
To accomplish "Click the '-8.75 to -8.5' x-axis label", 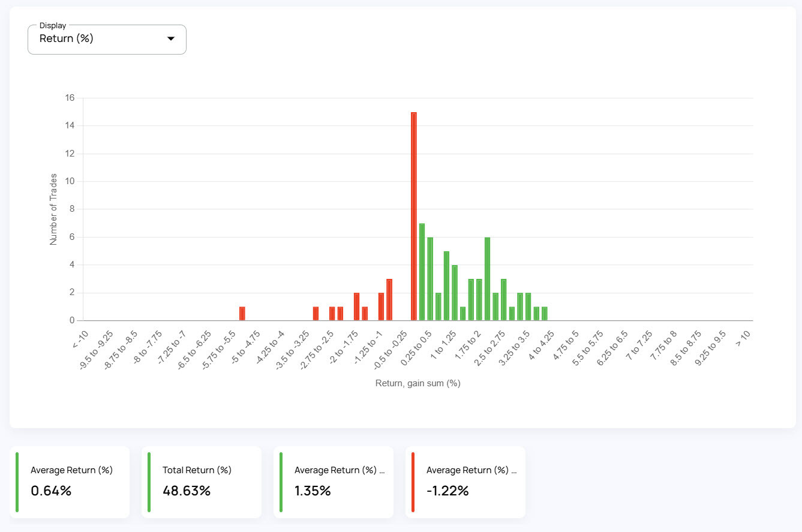I will tap(121, 350).
